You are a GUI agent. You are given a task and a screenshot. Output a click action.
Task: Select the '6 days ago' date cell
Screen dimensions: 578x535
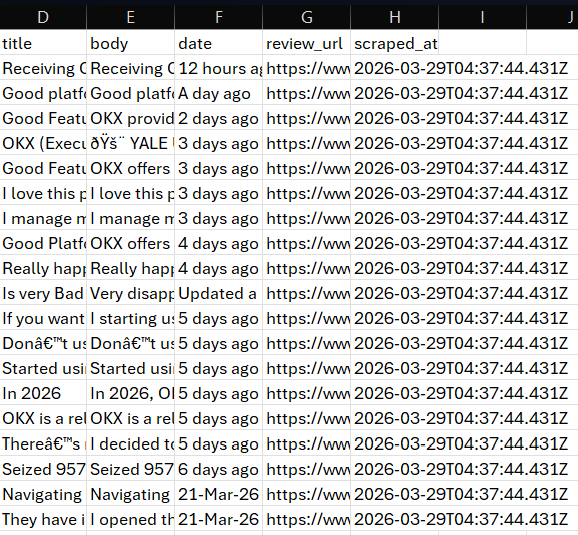pyautogui.click(x=218, y=469)
